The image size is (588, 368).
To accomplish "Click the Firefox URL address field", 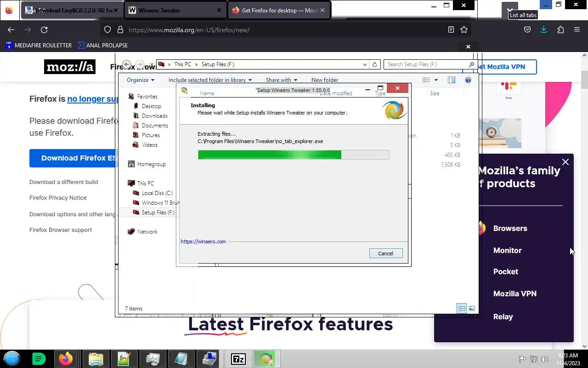I will [x=285, y=30].
